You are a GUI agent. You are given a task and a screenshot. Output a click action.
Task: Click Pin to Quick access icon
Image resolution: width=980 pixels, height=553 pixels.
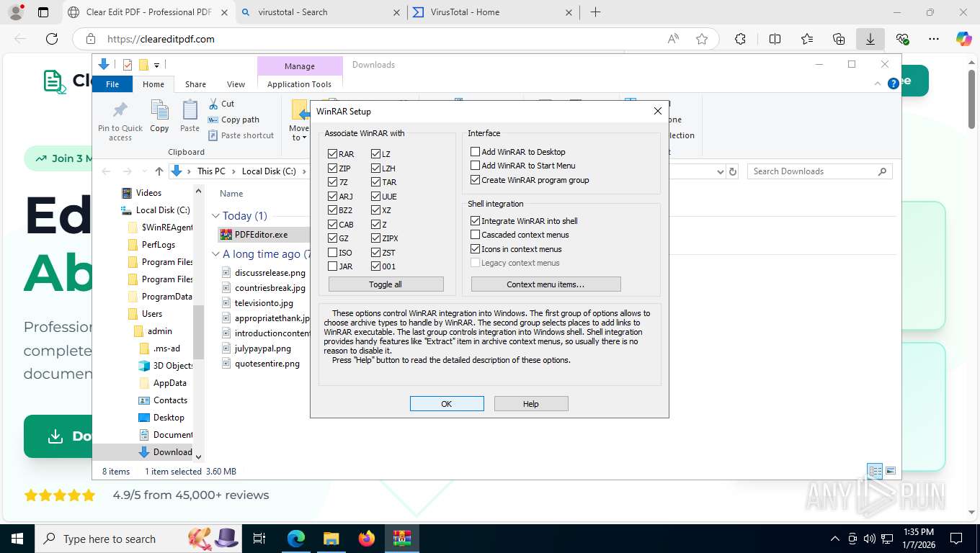pyautogui.click(x=120, y=120)
